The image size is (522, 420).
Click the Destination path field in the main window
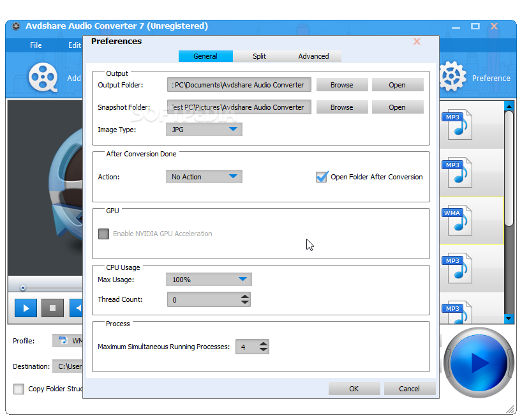[x=68, y=366]
